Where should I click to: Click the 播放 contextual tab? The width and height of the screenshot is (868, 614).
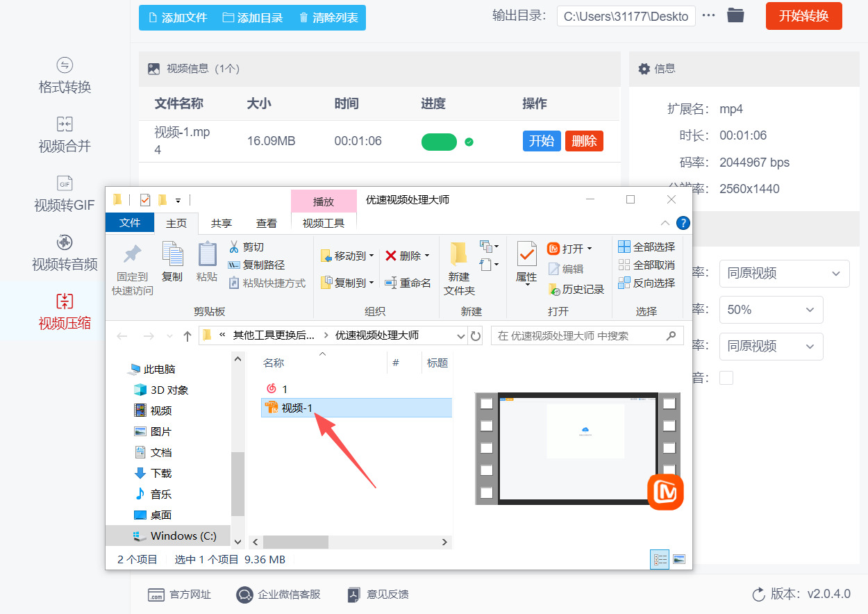coord(324,201)
